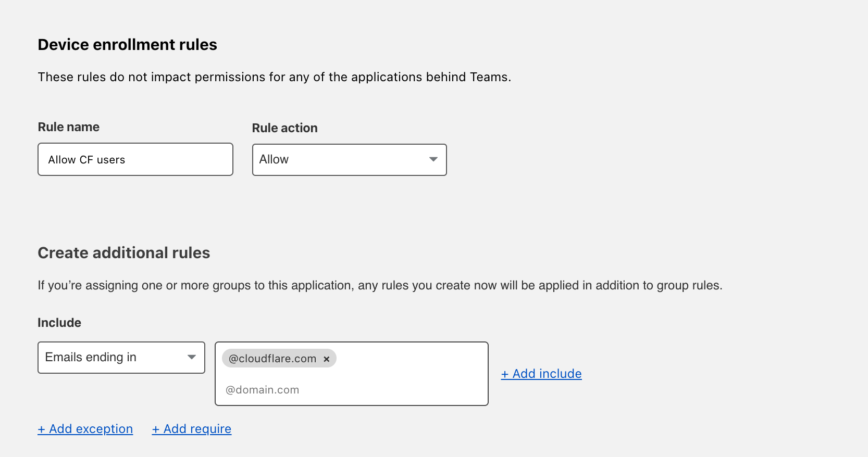Click the 'Allow CF users' text value
The image size is (868, 457).
[x=86, y=160]
